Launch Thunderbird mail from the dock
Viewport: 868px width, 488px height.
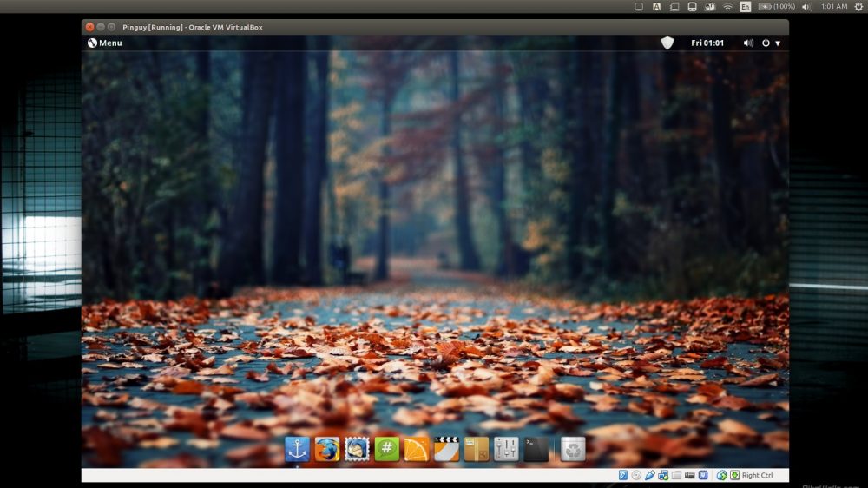tap(357, 449)
